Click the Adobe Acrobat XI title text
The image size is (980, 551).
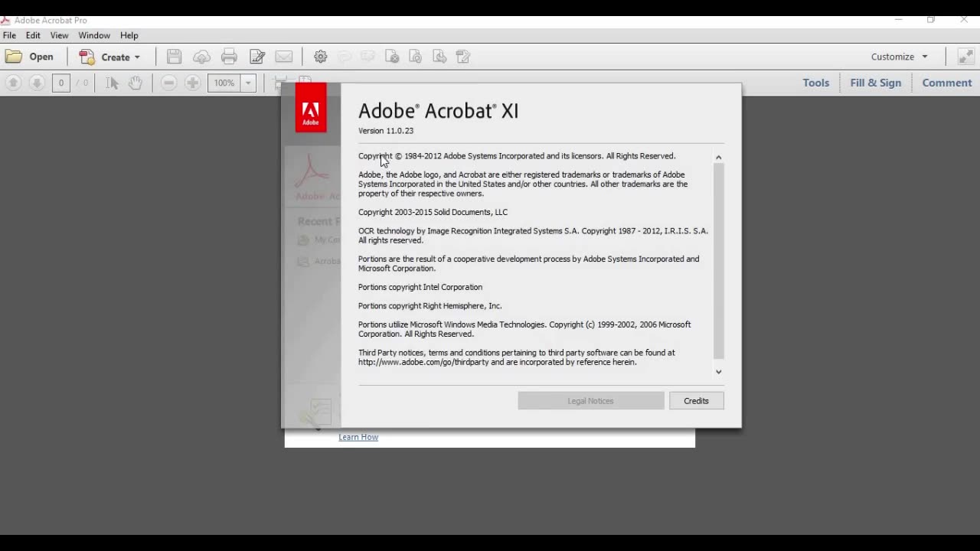439,111
